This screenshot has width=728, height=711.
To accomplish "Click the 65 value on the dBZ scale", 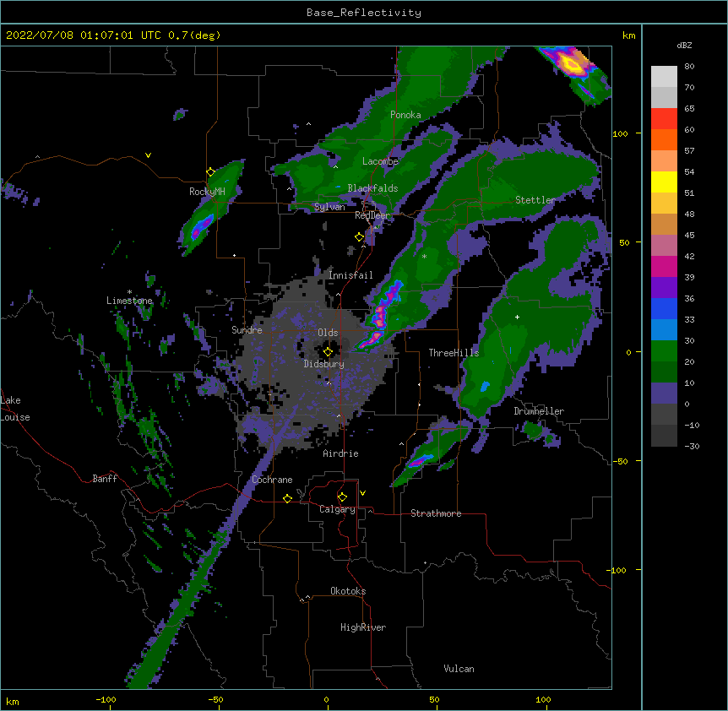I will [x=689, y=109].
